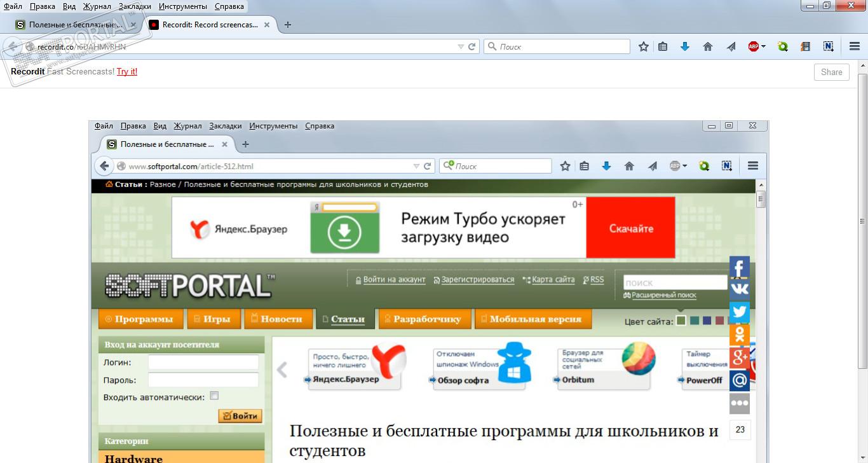This screenshot has width=868, height=463.
Task: Click the red Adblock Plus icon in the outer toolbar
Action: pos(754,46)
